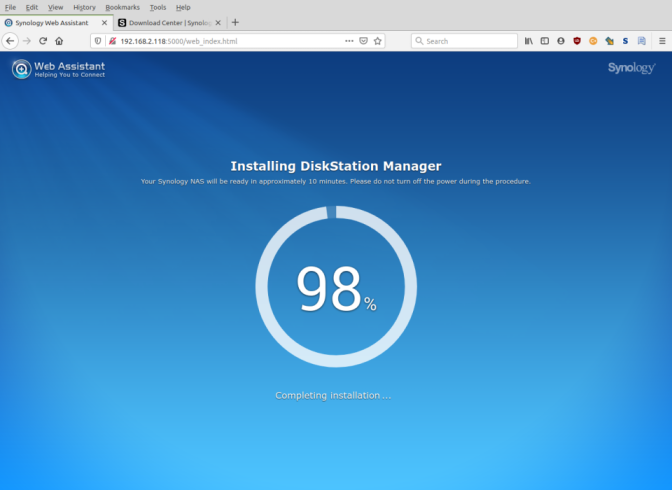This screenshot has width=672, height=490.
Task: Click the insecure connection padlock icon
Action: pyautogui.click(x=112, y=41)
